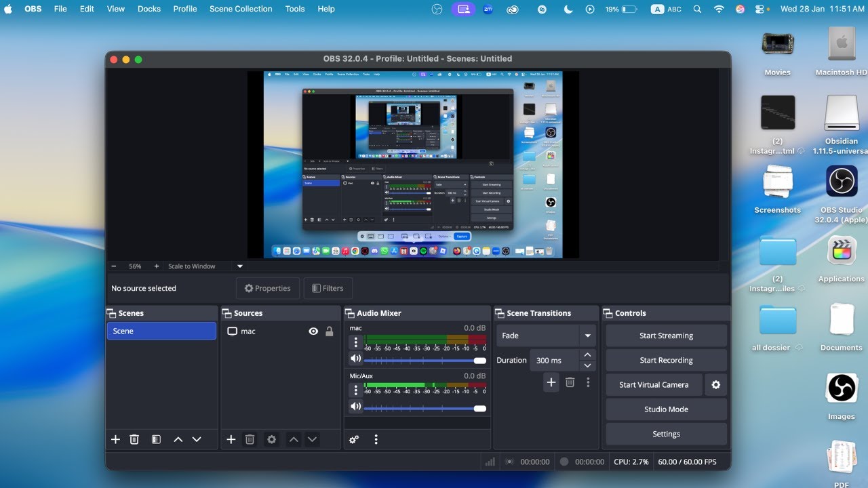Open Scene Collection menu
868x488 pixels.
[x=241, y=9]
